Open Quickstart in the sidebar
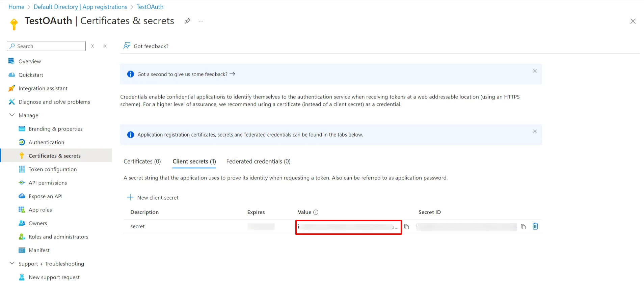Image resolution: width=644 pixels, height=285 pixels. pyautogui.click(x=31, y=75)
